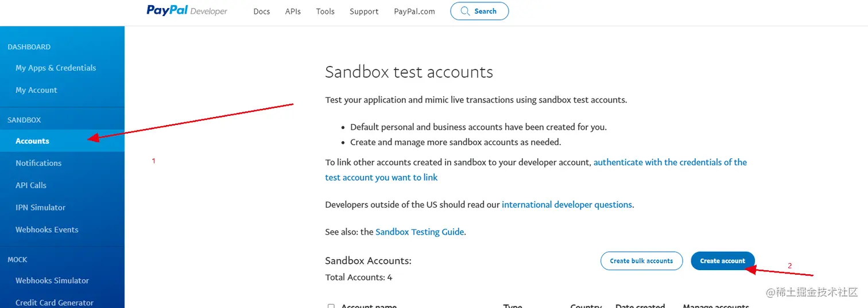The height and width of the screenshot is (308, 868).
Task: Click the SANDBOX section label
Action: click(x=24, y=120)
